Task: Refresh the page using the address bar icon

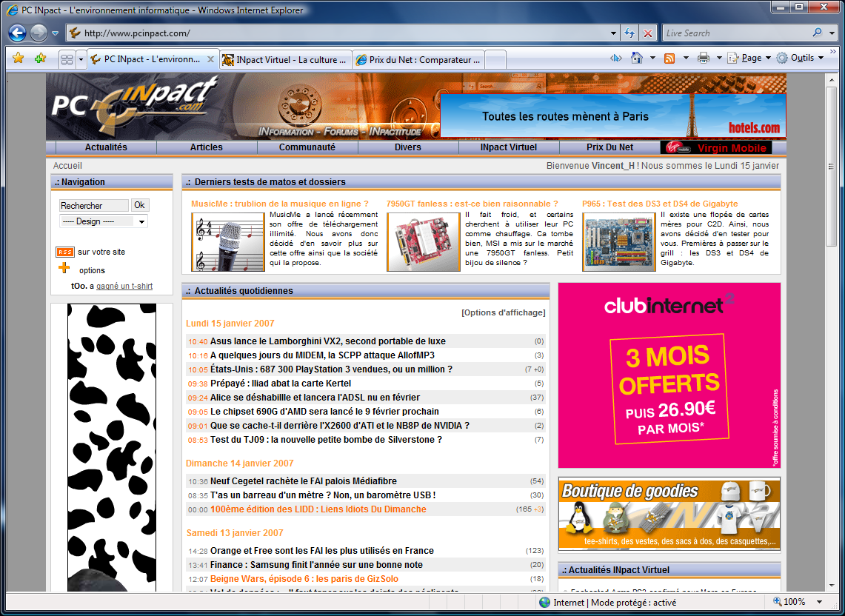Action: point(629,33)
